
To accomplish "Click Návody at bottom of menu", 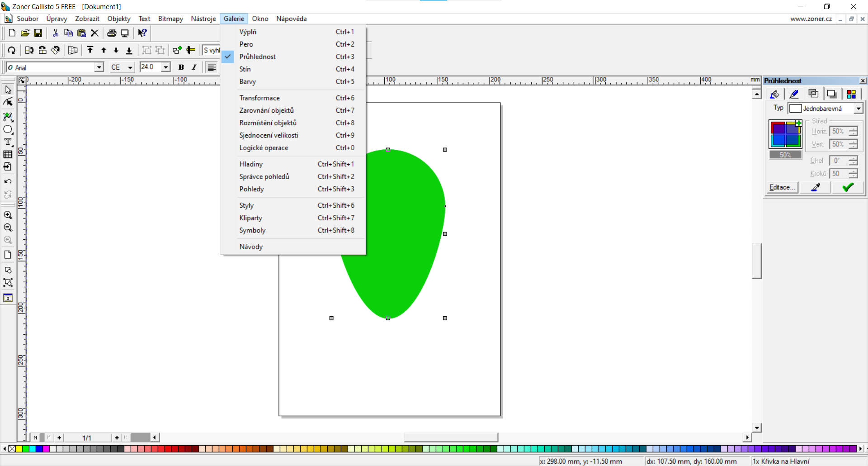I will tap(293, 247).
